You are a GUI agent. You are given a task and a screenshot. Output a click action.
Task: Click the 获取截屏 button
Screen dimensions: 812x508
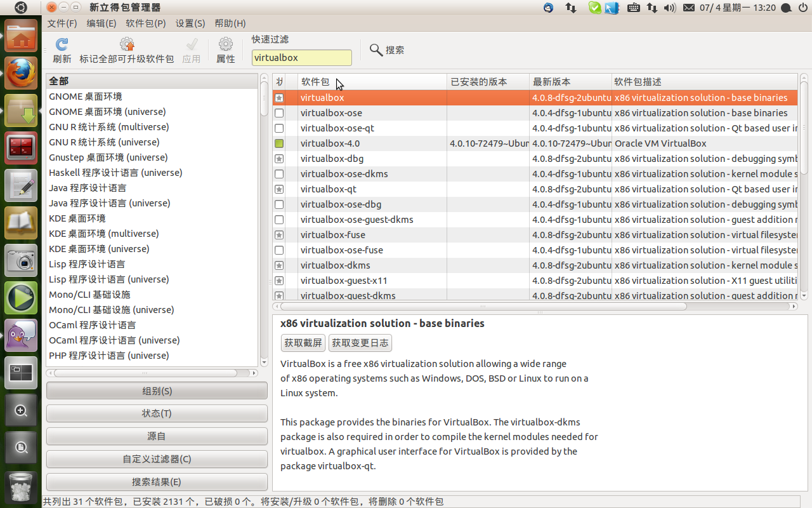(303, 343)
